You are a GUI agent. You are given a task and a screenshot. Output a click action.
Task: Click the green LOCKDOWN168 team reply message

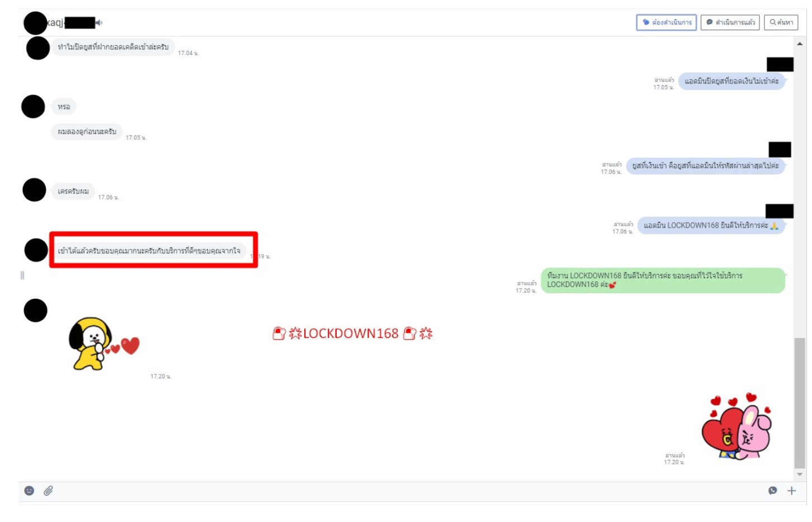coord(662,280)
